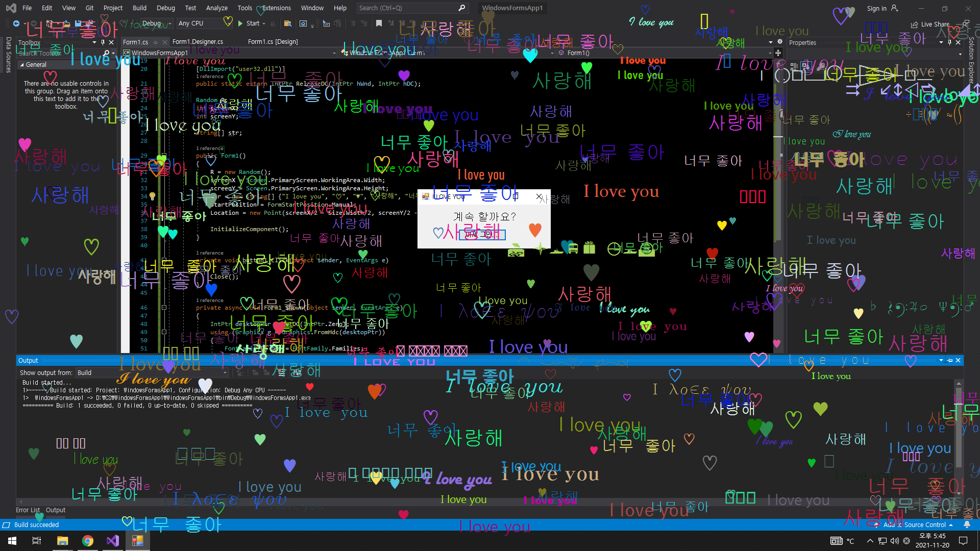Viewport: 980px width, 551px height.
Task: Click the bookmark icon in toolbar
Action: [379, 23]
